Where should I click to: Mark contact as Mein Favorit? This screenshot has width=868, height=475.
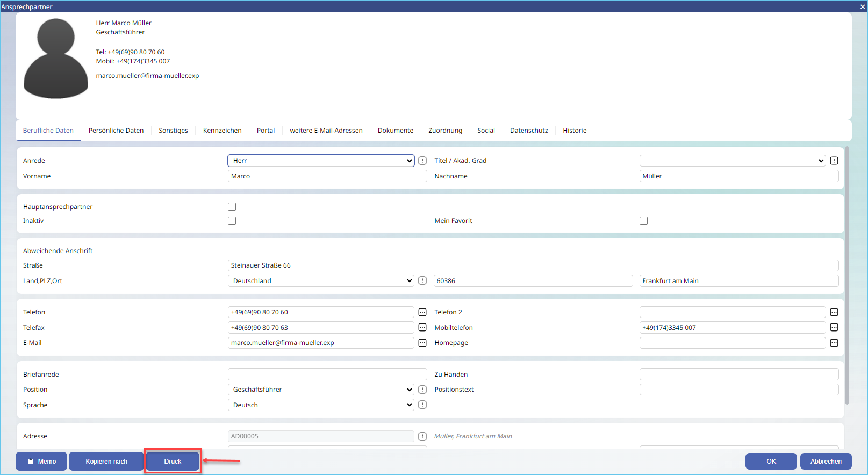pos(644,221)
